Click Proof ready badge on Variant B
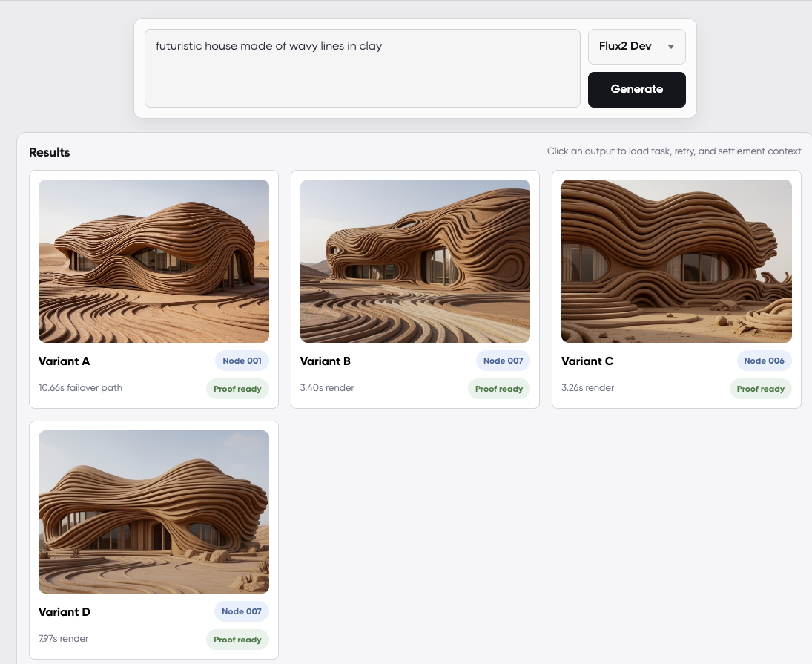The image size is (812, 664). [x=499, y=389]
